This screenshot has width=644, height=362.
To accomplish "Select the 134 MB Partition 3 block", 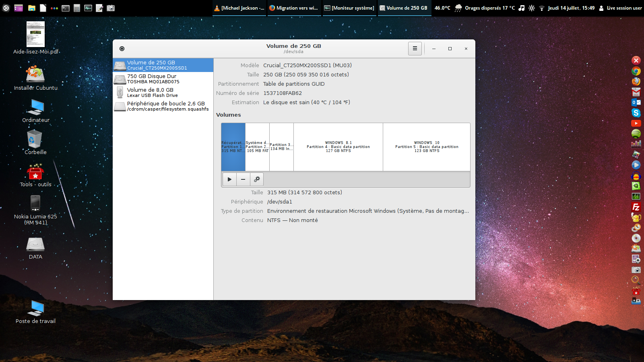I will [x=281, y=147].
